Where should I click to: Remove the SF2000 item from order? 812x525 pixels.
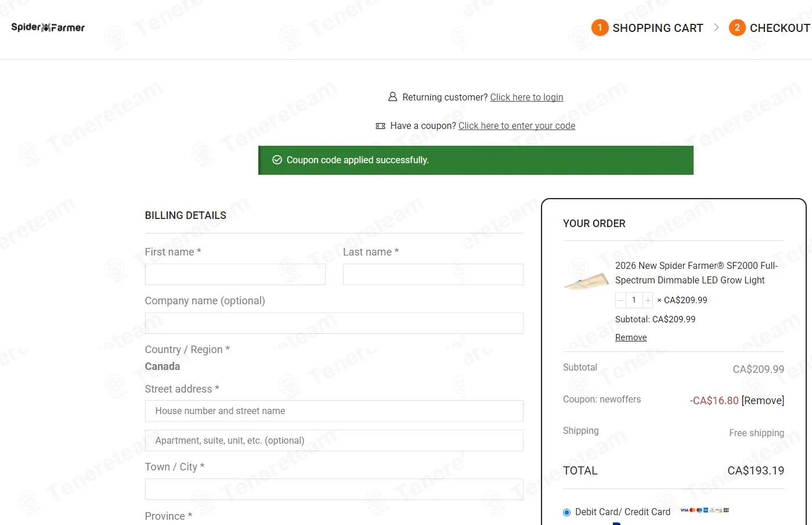pos(631,337)
